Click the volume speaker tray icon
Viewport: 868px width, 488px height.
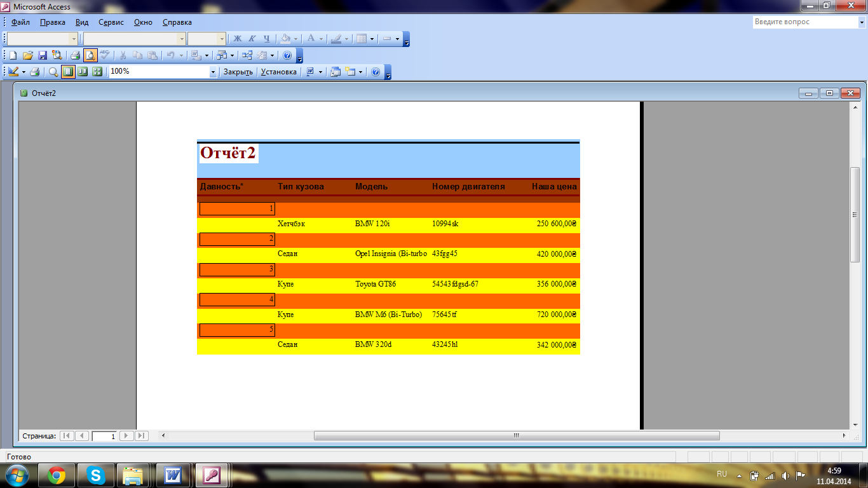tap(785, 475)
